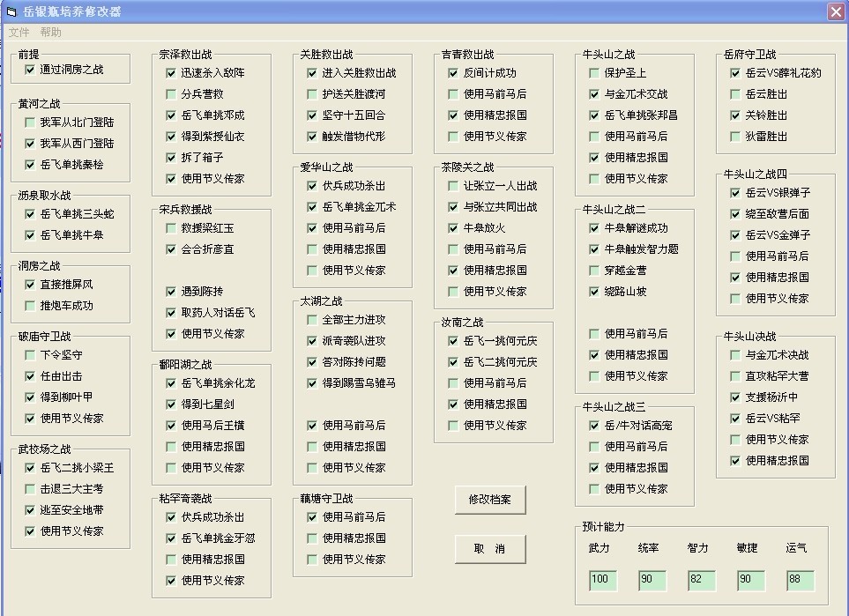Toggle 直接推屏风 checkbox
Screen dimensions: 849x616
pyautogui.click(x=30, y=284)
